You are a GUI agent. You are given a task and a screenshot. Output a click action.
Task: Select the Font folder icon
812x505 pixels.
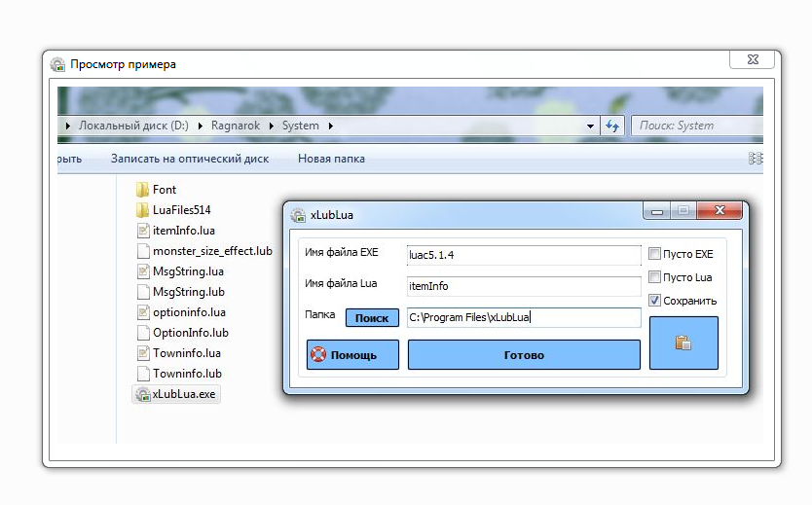(142, 190)
